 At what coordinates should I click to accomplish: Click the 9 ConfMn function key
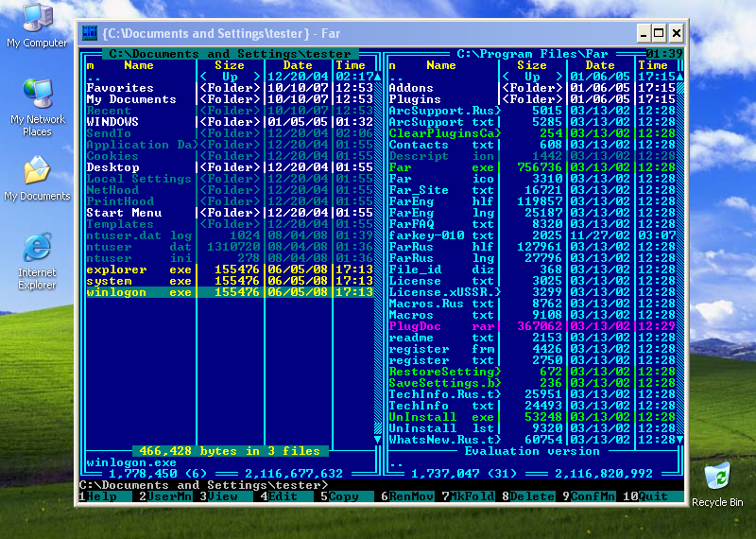click(589, 496)
